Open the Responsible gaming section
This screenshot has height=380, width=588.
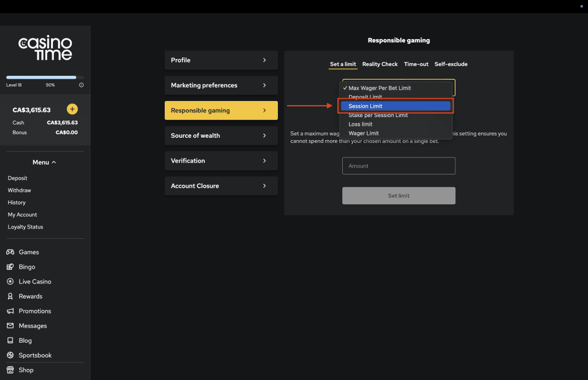221,110
